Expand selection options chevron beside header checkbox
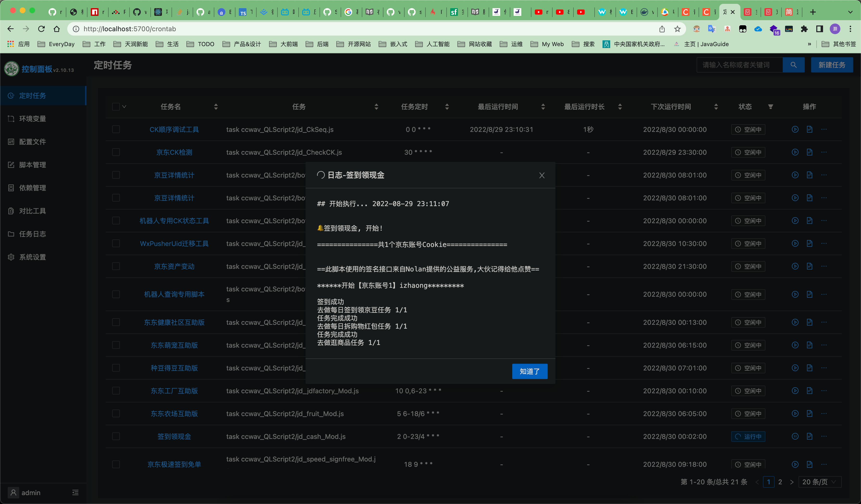The height and width of the screenshot is (504, 861). (x=124, y=107)
